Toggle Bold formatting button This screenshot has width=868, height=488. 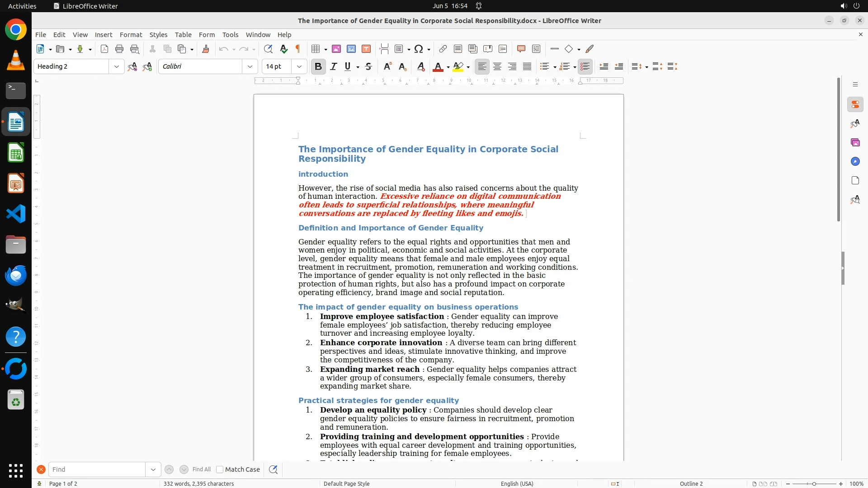[318, 66]
